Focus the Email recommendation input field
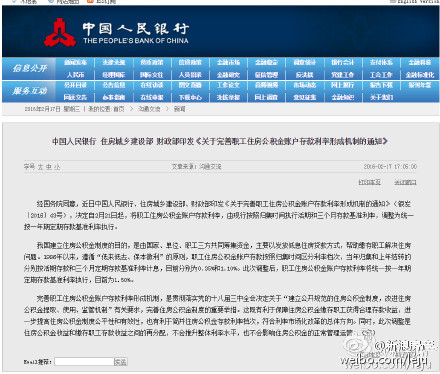Image resolution: width=440 pixels, height=374 pixels. click(x=84, y=361)
